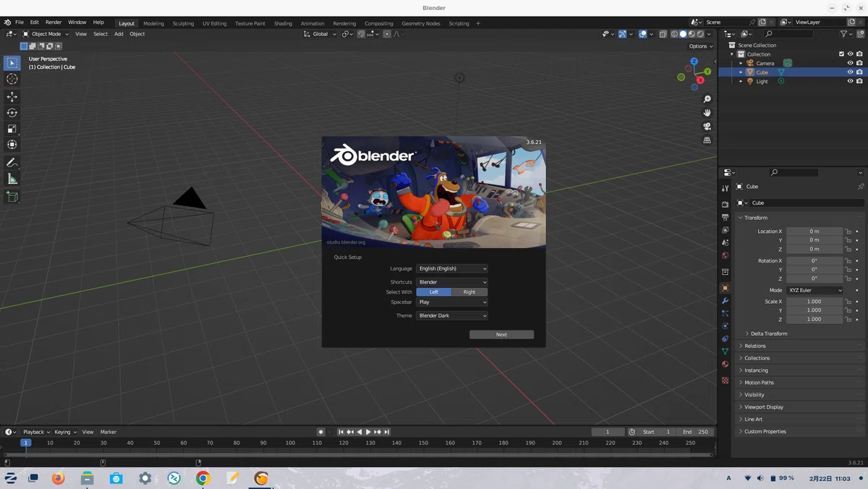Image resolution: width=868 pixels, height=489 pixels.
Task: Click the zoom magnifier viewport gizmo
Action: click(x=707, y=99)
